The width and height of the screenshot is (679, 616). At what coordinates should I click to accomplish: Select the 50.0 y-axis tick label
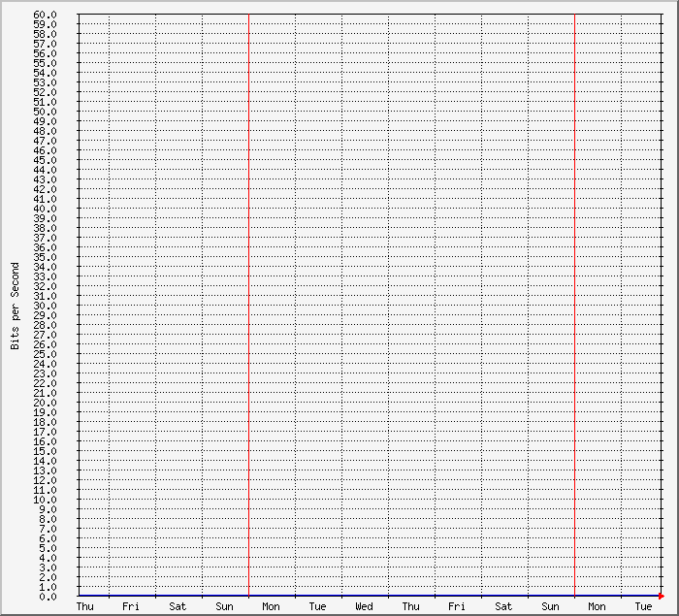(45, 112)
